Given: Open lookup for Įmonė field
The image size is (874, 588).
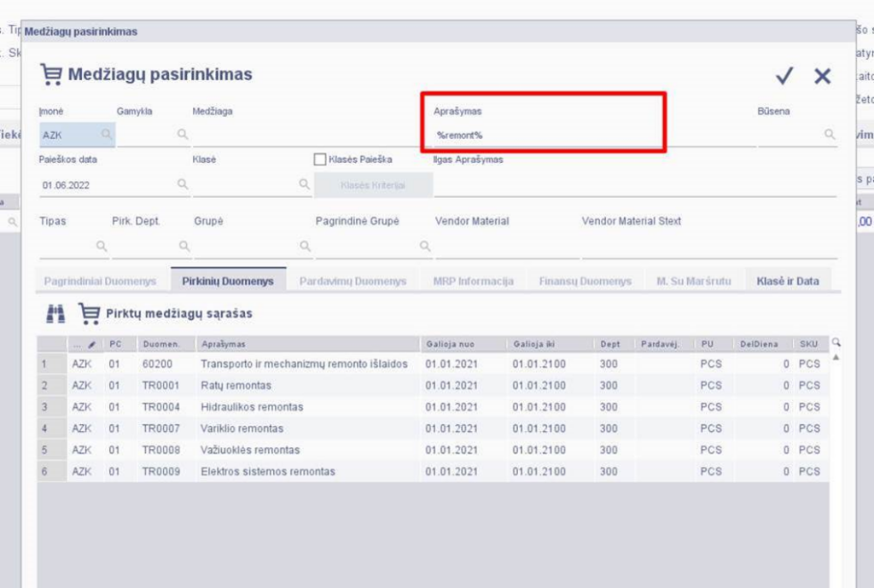Looking at the screenshot, I should tap(106, 135).
